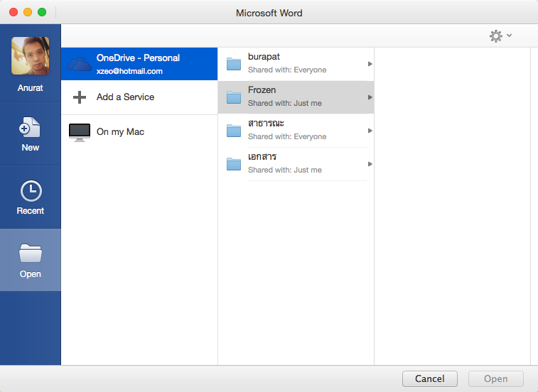
Task: Click the สาธารณะ folder icon
Action: (234, 131)
